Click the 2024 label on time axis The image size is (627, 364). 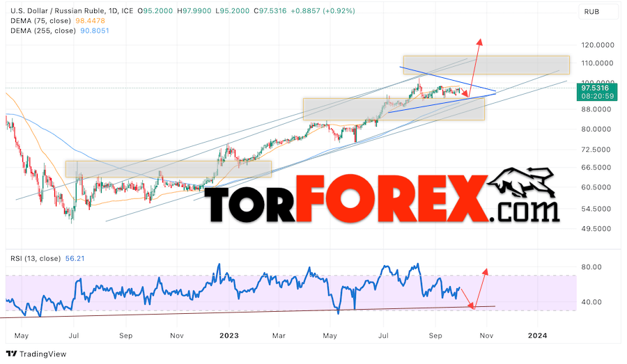tap(537, 335)
